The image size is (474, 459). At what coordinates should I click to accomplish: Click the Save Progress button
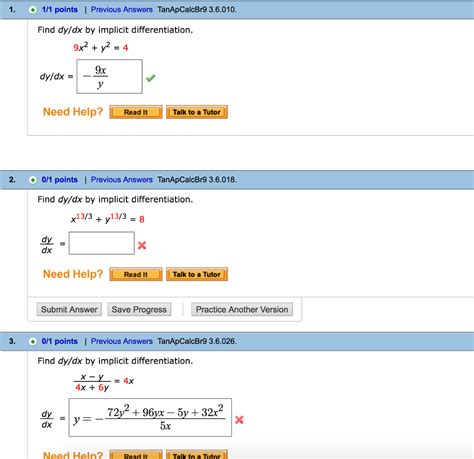pos(139,309)
